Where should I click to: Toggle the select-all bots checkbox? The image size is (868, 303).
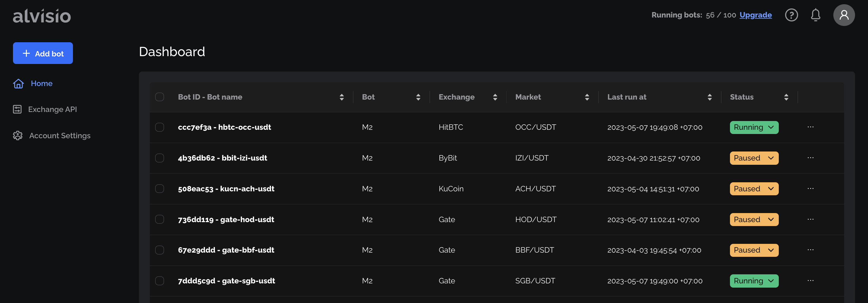point(159,97)
